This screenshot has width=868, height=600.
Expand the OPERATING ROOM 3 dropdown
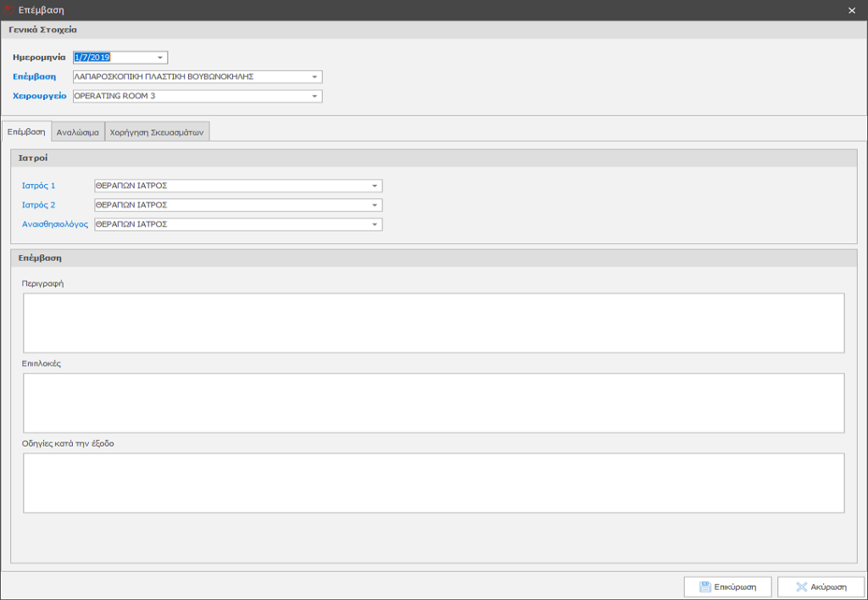point(314,97)
